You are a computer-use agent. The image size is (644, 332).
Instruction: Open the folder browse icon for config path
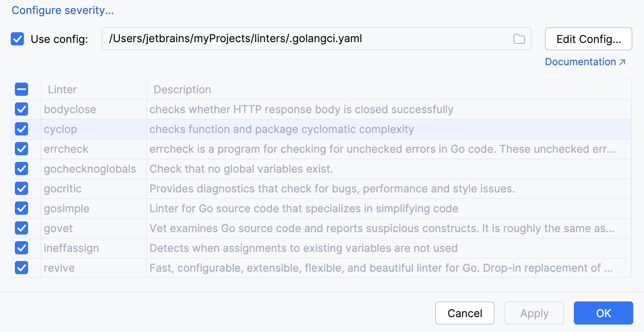pyautogui.click(x=519, y=38)
